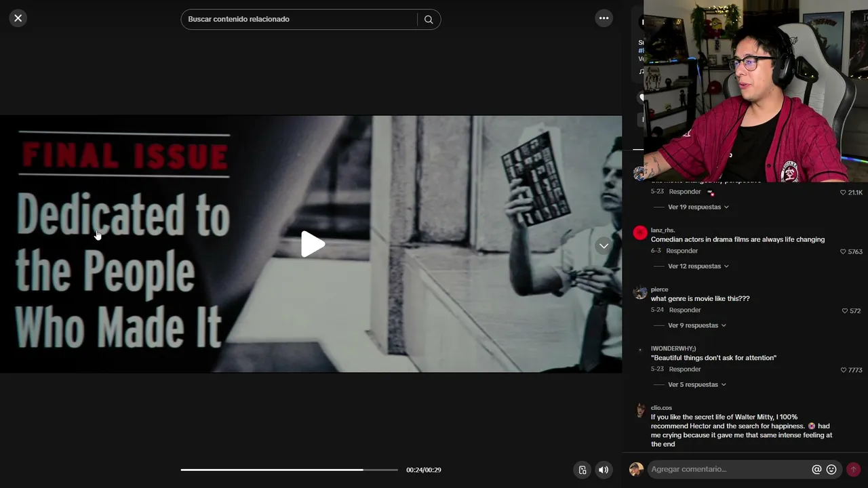Open the emoji picker in comment box

tap(831, 469)
